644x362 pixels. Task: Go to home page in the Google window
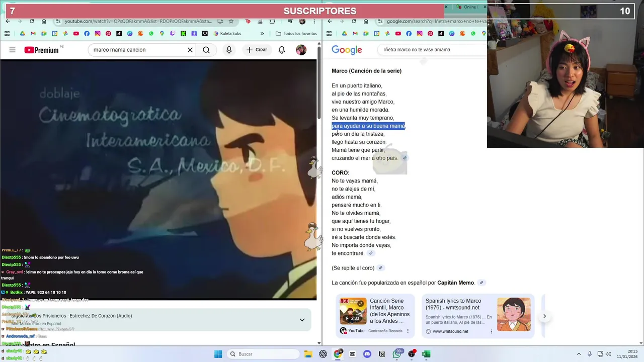click(366, 21)
